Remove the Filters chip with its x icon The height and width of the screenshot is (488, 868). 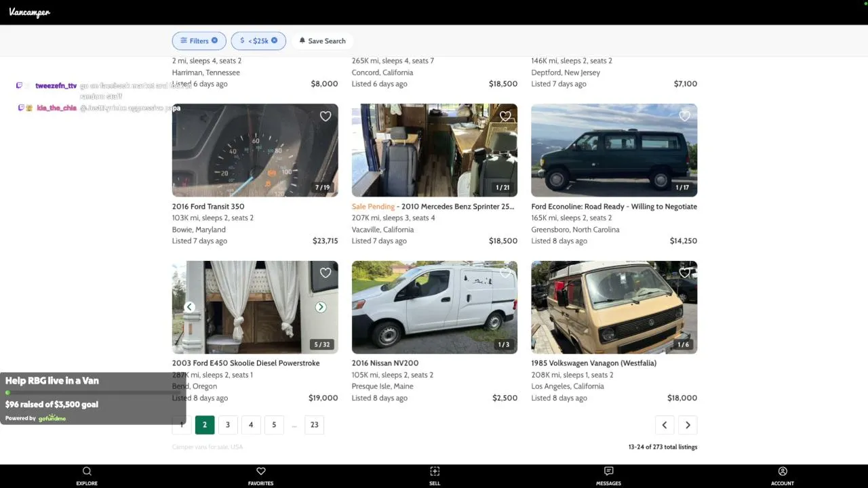point(214,41)
